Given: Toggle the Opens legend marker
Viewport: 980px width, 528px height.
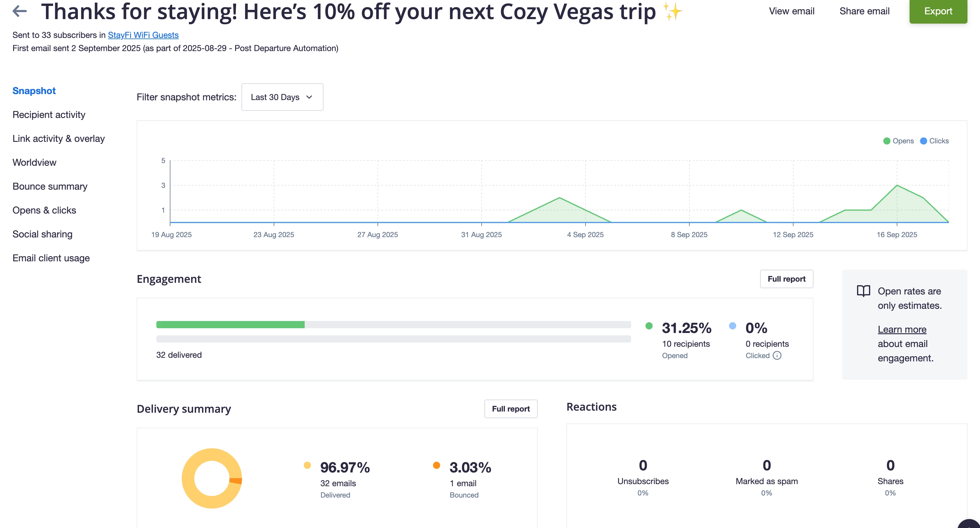Looking at the screenshot, I should (x=886, y=141).
